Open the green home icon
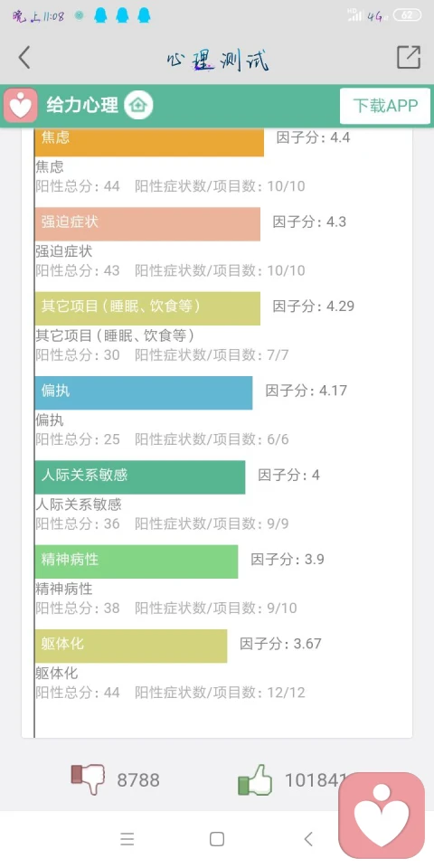 tap(138, 105)
